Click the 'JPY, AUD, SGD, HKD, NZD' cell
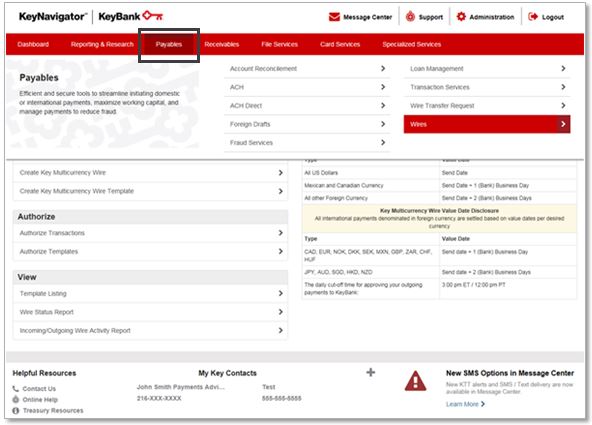592x425 pixels. (x=370, y=272)
